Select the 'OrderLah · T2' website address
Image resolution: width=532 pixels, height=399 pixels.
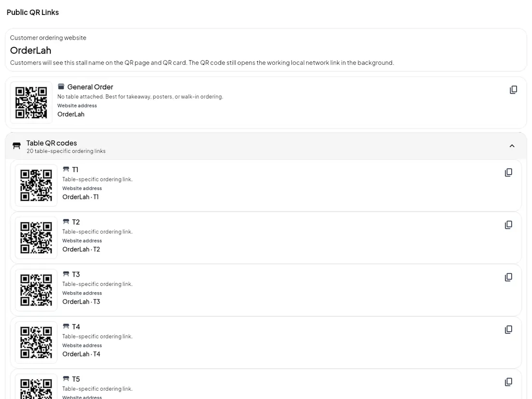tap(81, 249)
